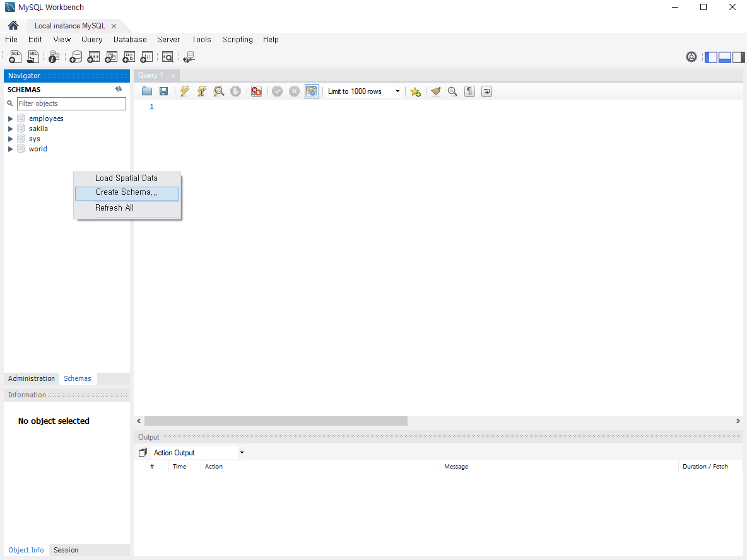The width and height of the screenshot is (747, 560).
Task: Switch to the Session tab
Action: (x=66, y=550)
